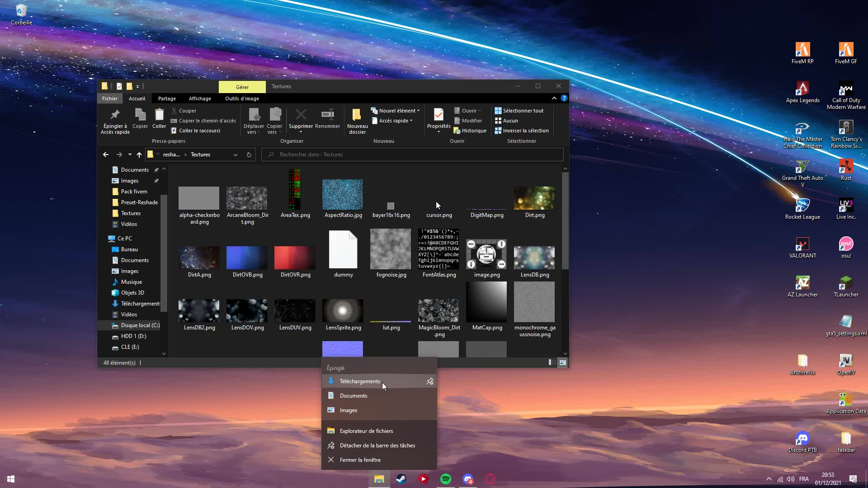868x488 pixels.
Task: Click Épingler à Accès rapide pin icon
Action: (x=115, y=115)
